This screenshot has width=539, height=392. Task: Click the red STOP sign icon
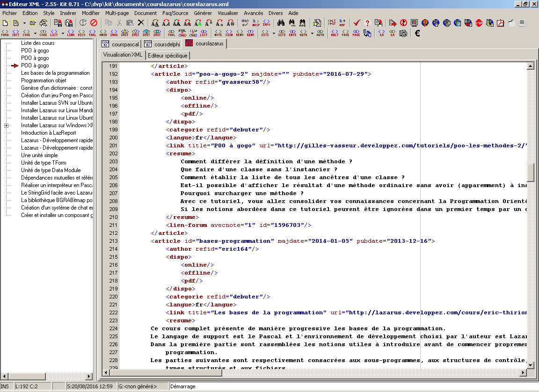(x=479, y=22)
